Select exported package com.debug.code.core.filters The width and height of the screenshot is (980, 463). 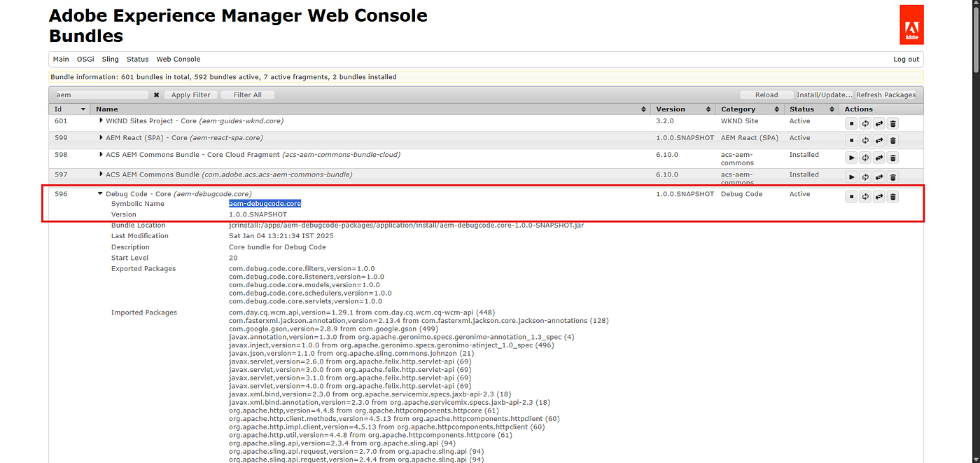pyautogui.click(x=302, y=269)
